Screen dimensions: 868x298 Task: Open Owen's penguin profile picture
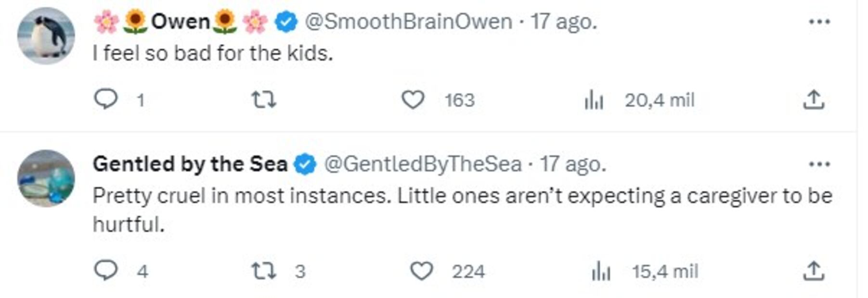tap(46, 36)
